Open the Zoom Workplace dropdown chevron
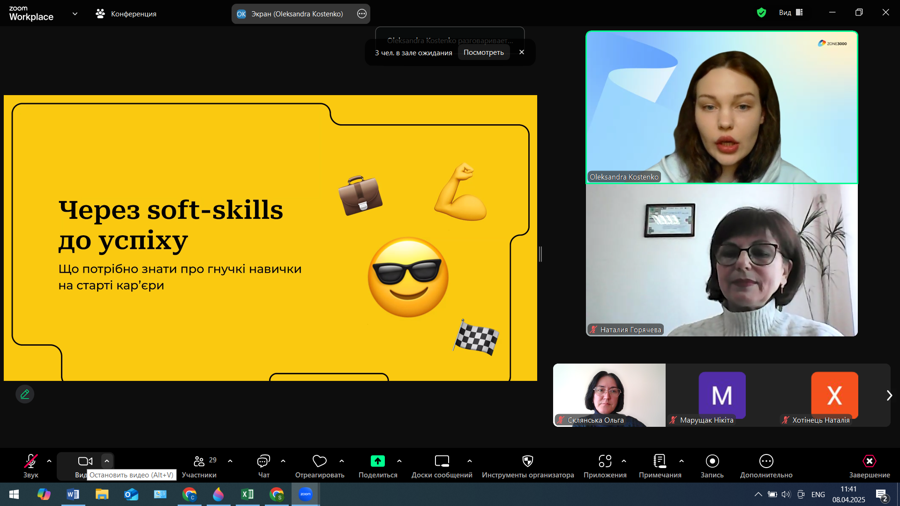900x506 pixels. [x=75, y=14]
